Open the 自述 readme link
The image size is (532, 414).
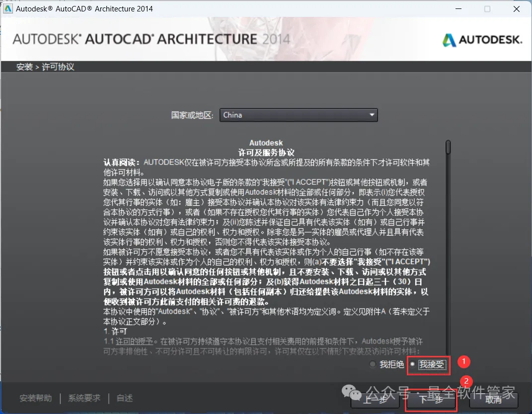[125, 398]
